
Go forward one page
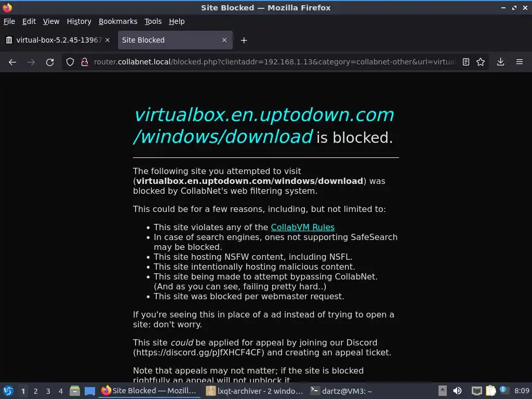(31, 62)
